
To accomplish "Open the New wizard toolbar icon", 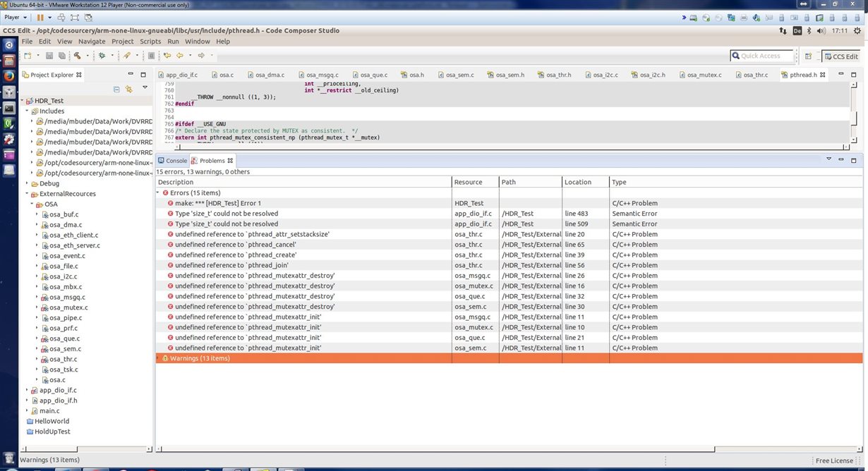I will click(x=28, y=56).
